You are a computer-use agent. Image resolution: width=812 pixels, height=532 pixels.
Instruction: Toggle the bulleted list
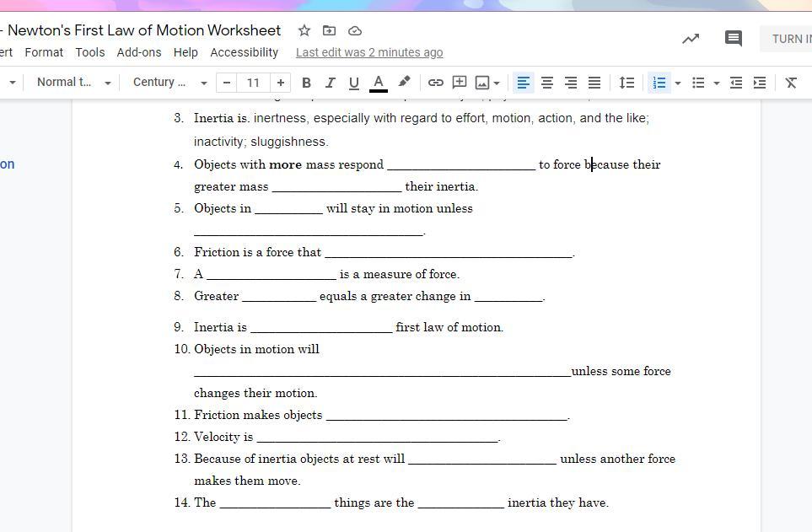click(x=698, y=83)
